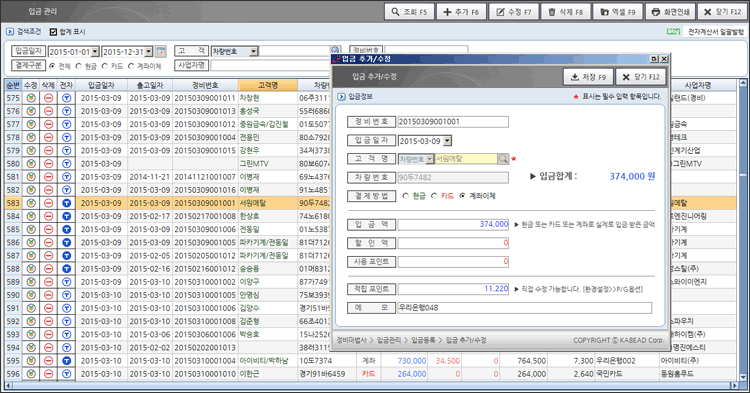Click the 엑셀 F9 export button

coord(618,12)
